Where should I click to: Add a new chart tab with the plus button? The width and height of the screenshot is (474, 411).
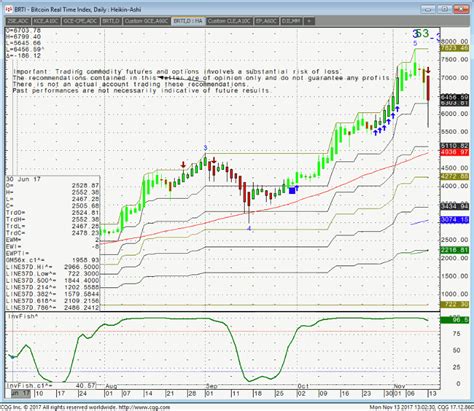[x=309, y=21]
